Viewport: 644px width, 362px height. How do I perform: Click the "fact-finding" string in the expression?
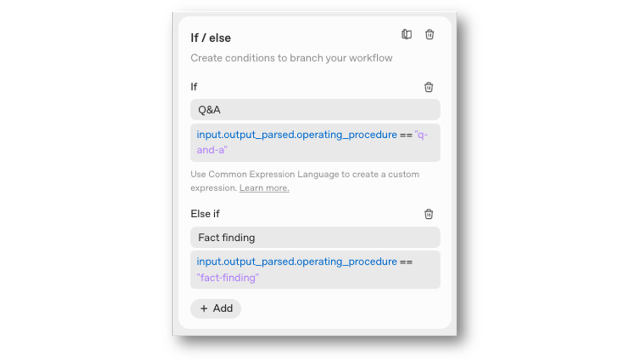tap(228, 278)
